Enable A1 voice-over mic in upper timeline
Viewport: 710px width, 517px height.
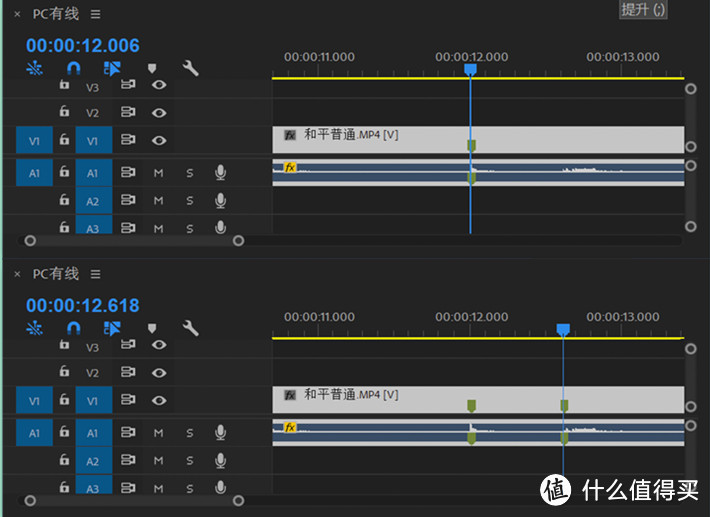pos(221,172)
